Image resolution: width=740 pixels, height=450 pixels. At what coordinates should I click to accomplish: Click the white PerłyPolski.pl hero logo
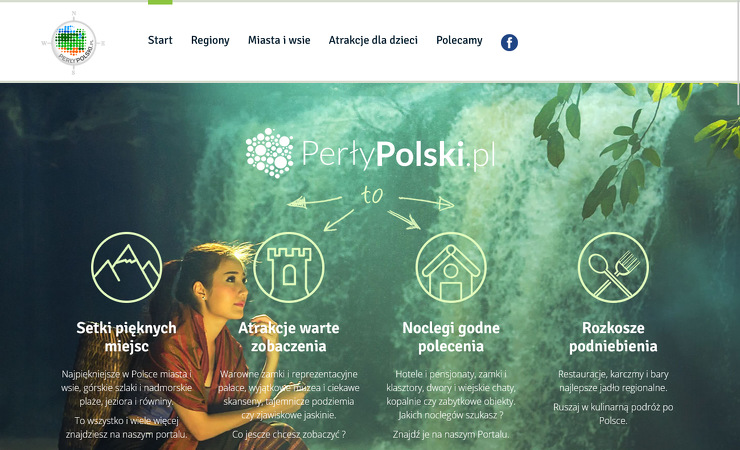370,153
